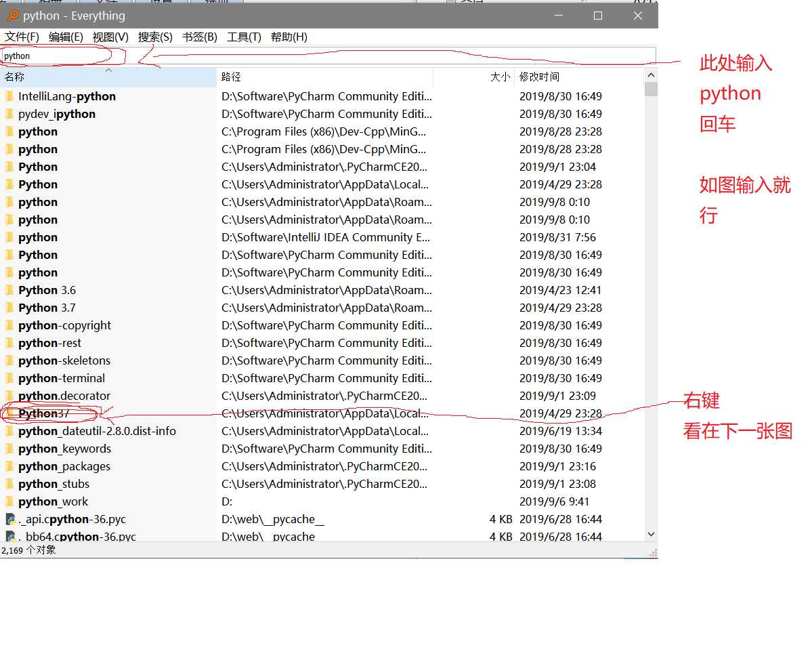Click the scrollbar down arrow

coord(651,534)
